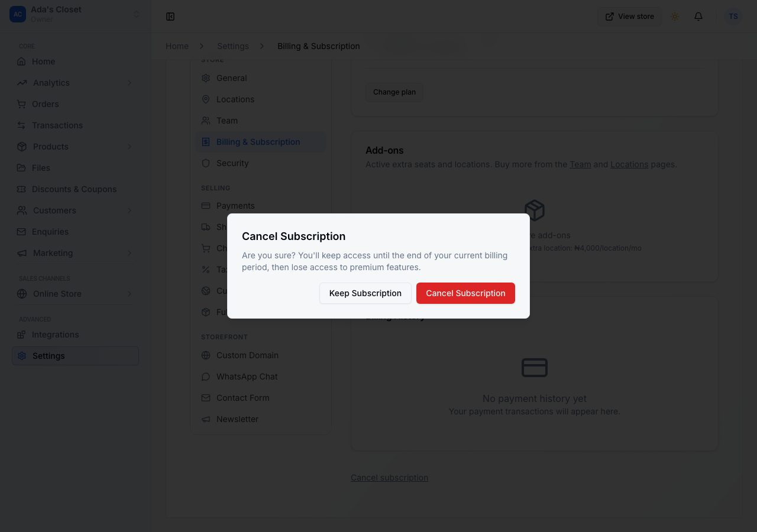
Task: Open WhatsApp Chat settings item
Action: [261, 377]
